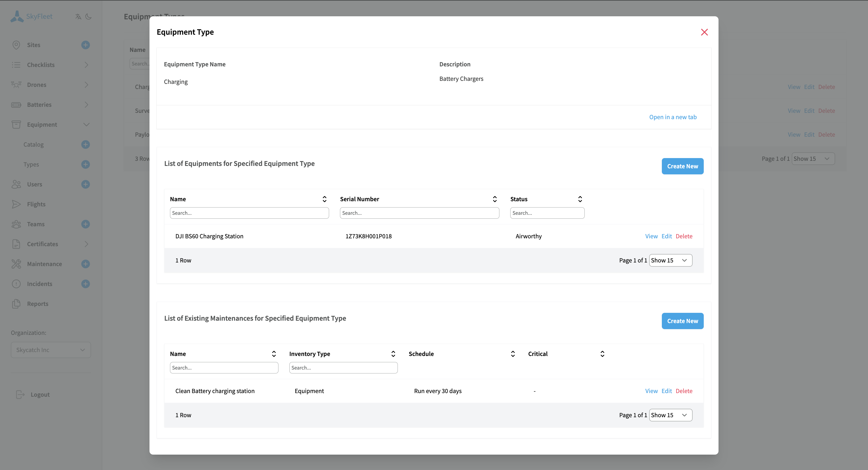Click the SkyFleet logo icon
Viewport: 868px width, 470px height.
click(17, 16)
